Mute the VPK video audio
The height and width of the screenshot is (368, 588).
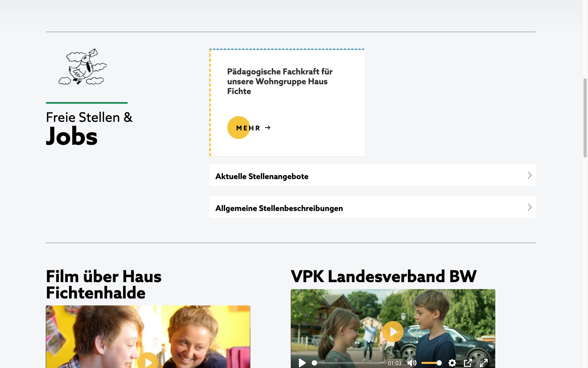[412, 363]
